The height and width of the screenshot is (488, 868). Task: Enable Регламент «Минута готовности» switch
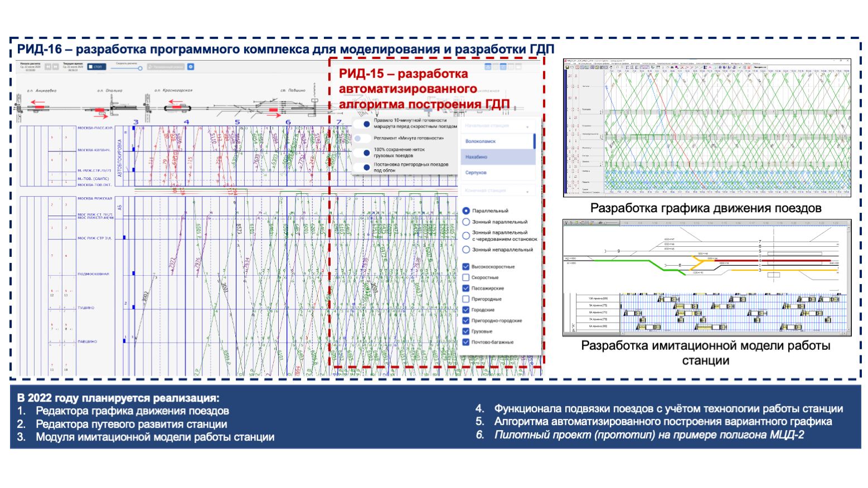[x=362, y=138]
